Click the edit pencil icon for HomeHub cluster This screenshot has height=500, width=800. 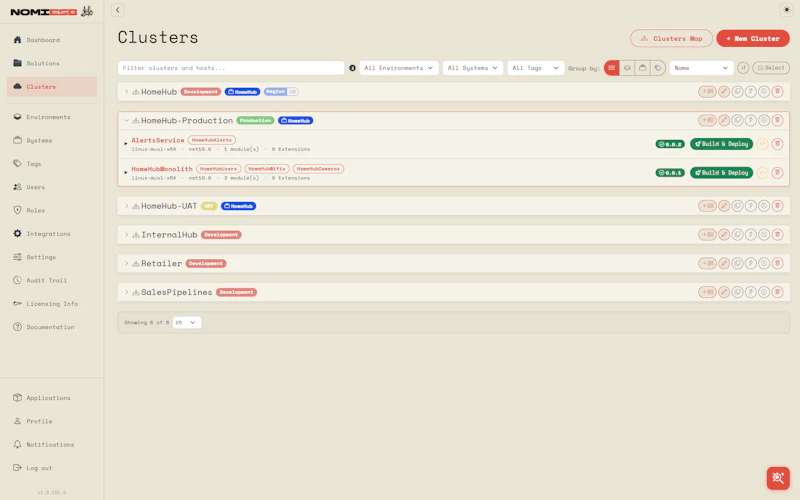pyautogui.click(x=724, y=92)
